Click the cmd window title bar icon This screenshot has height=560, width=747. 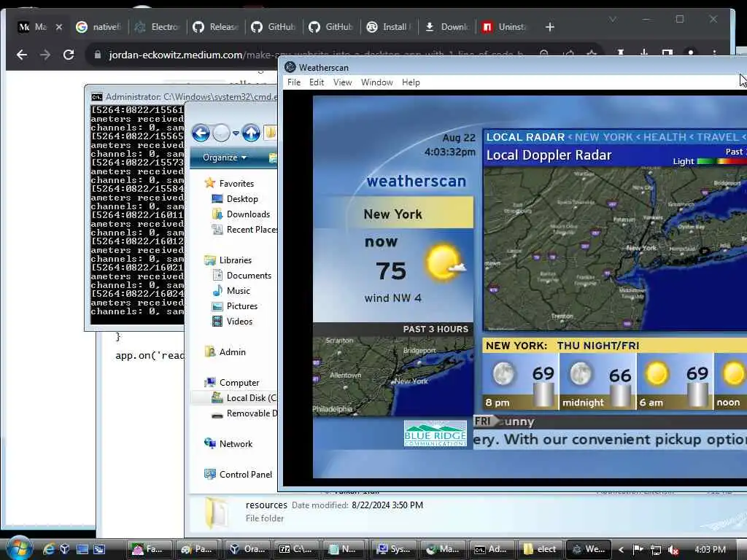tap(97, 97)
